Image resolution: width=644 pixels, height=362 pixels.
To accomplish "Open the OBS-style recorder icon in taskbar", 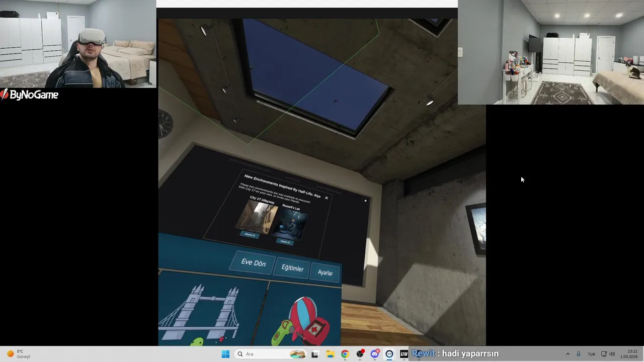I will 360,354.
